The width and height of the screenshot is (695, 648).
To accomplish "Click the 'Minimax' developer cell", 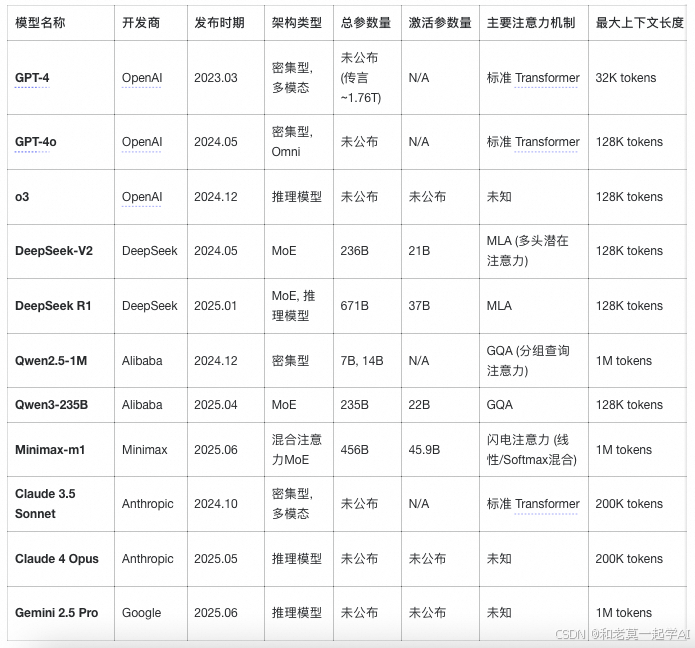I will coord(151,450).
